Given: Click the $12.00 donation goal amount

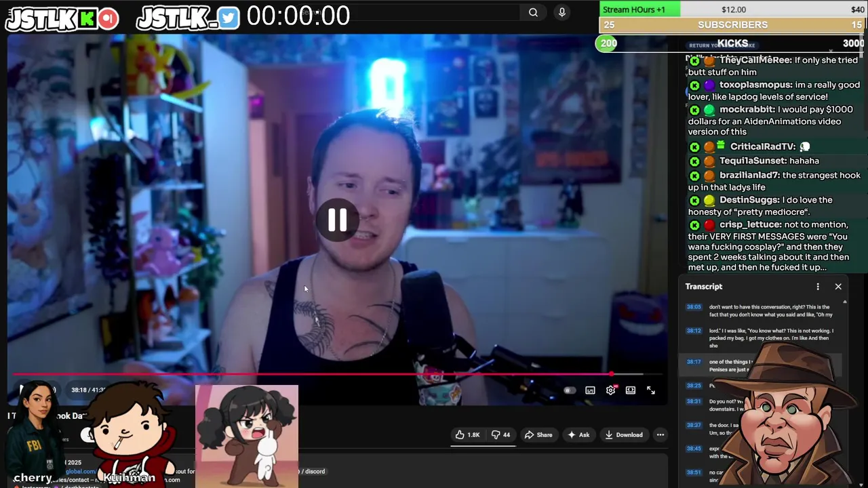Looking at the screenshot, I should (x=733, y=9).
